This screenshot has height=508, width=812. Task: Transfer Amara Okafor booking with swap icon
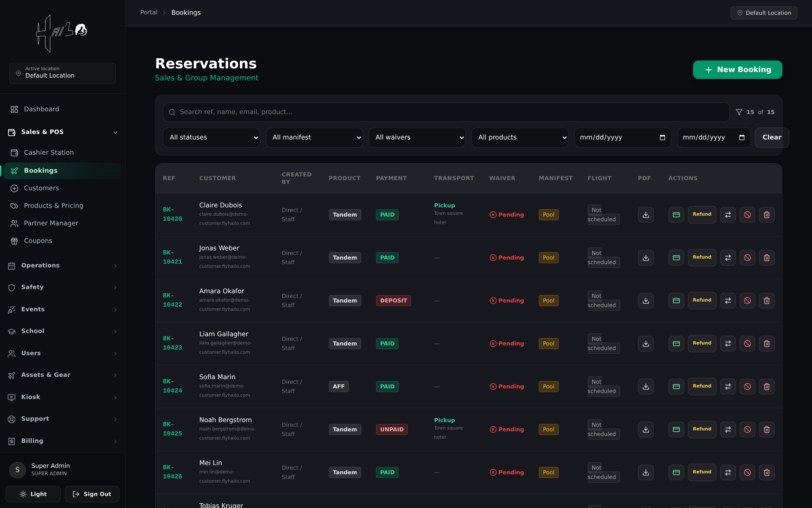coord(728,301)
